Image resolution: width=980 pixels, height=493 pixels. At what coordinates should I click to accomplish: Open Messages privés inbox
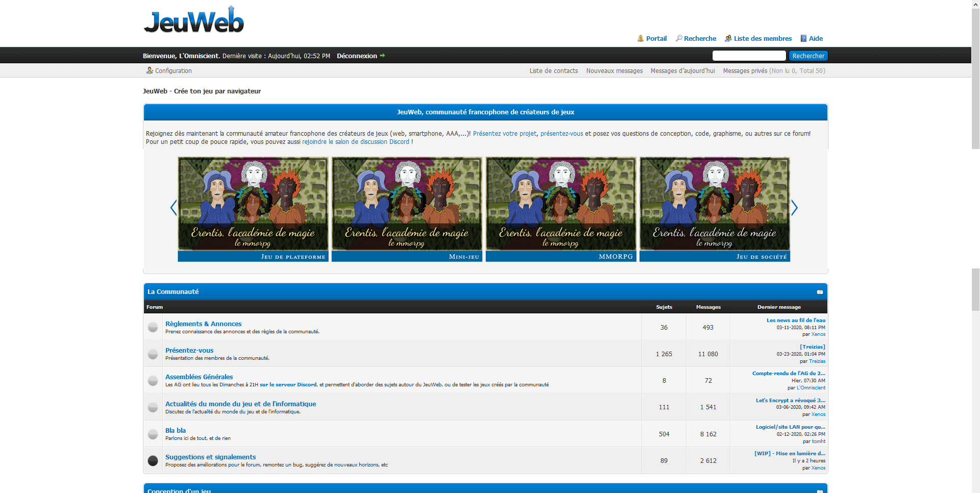pos(745,71)
